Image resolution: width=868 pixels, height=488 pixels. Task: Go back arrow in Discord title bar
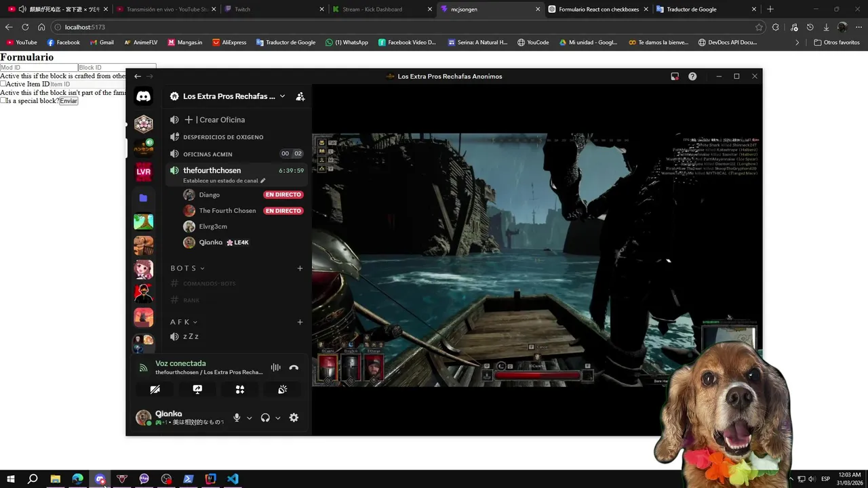click(138, 76)
